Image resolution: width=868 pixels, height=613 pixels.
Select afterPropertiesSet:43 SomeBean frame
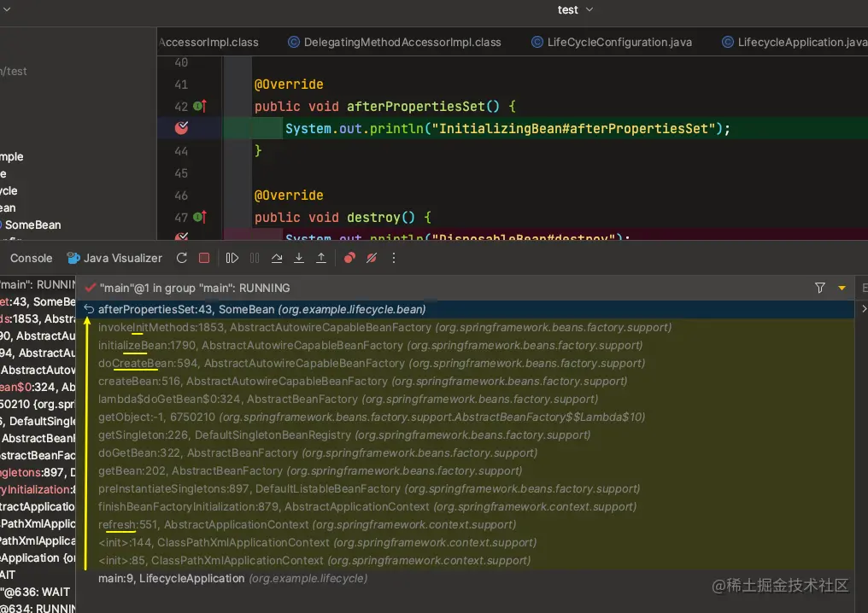(x=465, y=309)
